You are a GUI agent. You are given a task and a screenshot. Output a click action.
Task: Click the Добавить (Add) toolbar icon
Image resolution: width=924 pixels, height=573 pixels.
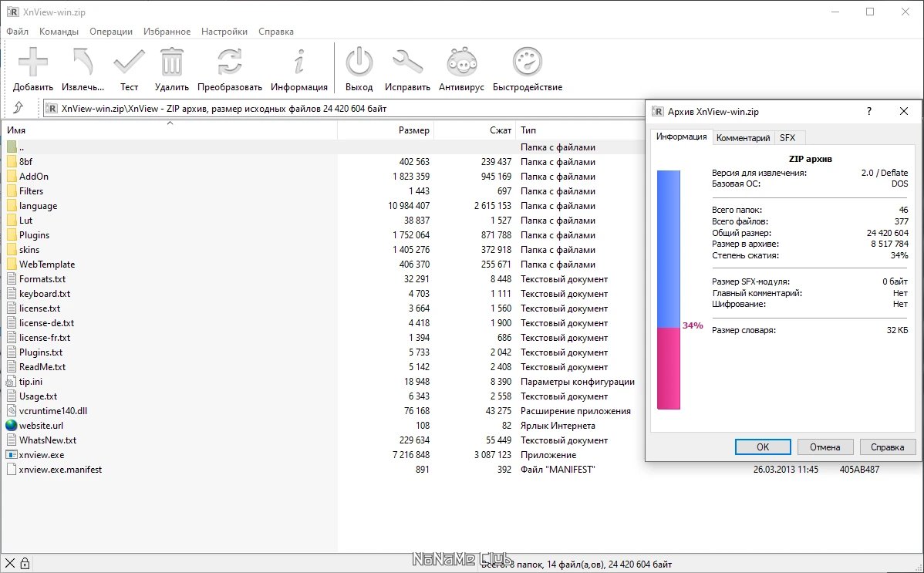coord(33,62)
